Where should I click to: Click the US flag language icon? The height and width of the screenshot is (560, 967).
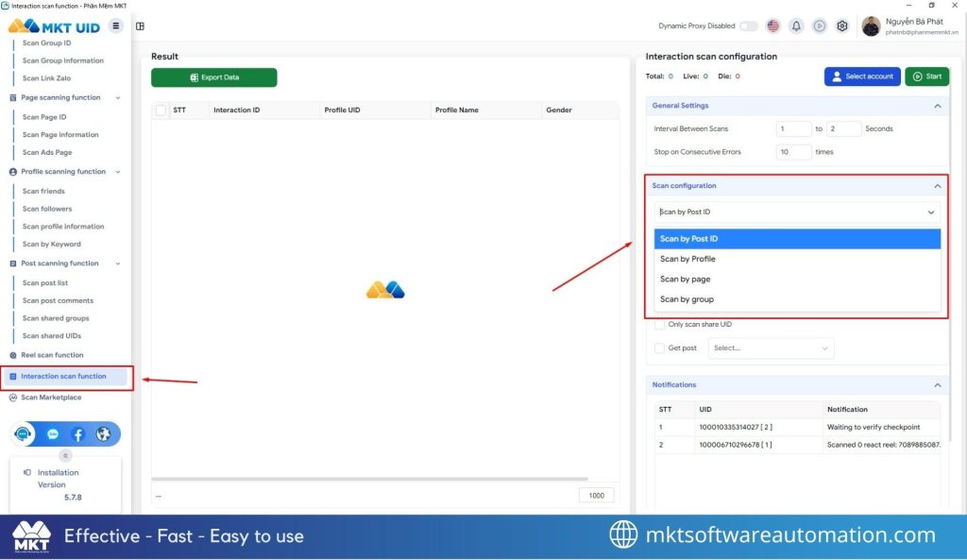(773, 26)
